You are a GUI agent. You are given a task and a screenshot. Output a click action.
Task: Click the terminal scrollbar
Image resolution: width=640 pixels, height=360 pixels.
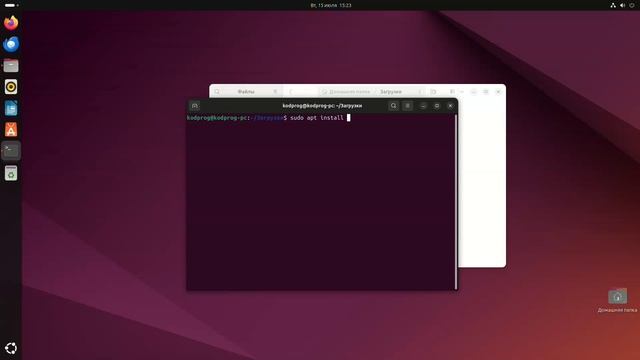(456, 202)
